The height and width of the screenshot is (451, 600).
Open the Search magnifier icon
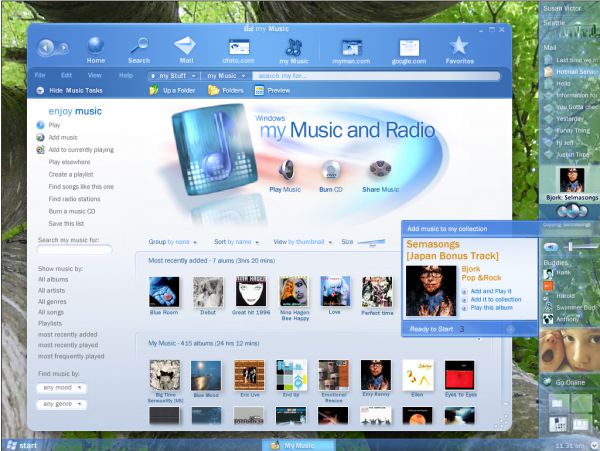pyautogui.click(x=139, y=45)
